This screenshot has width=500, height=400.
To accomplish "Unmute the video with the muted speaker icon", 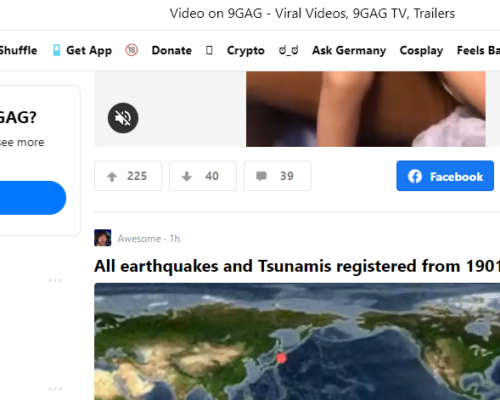I will (123, 118).
